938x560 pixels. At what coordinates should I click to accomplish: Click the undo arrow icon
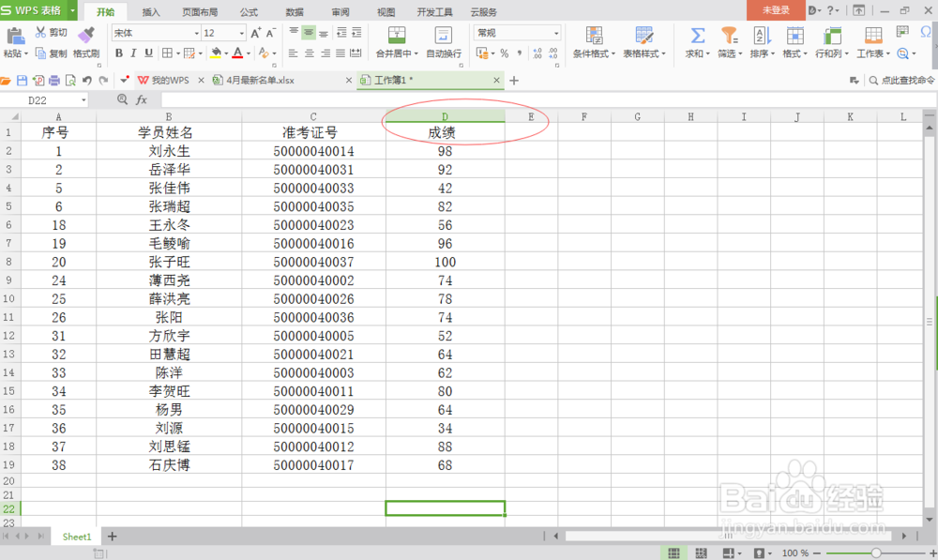pos(86,80)
